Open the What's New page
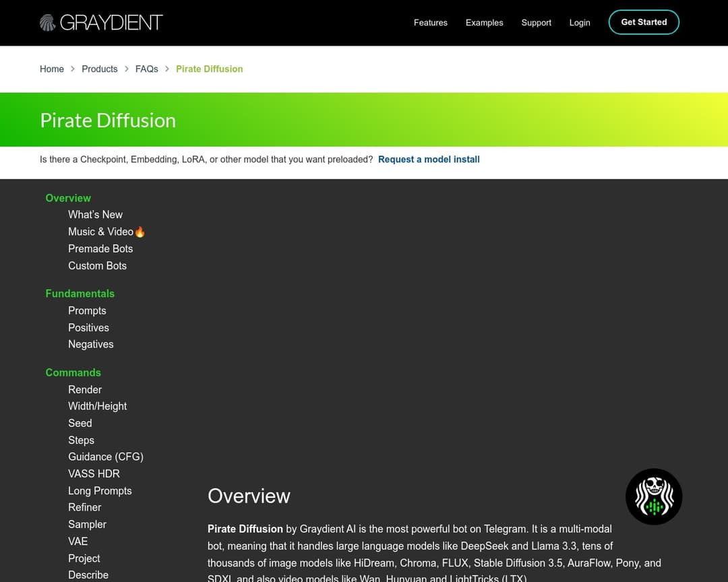 tap(95, 214)
